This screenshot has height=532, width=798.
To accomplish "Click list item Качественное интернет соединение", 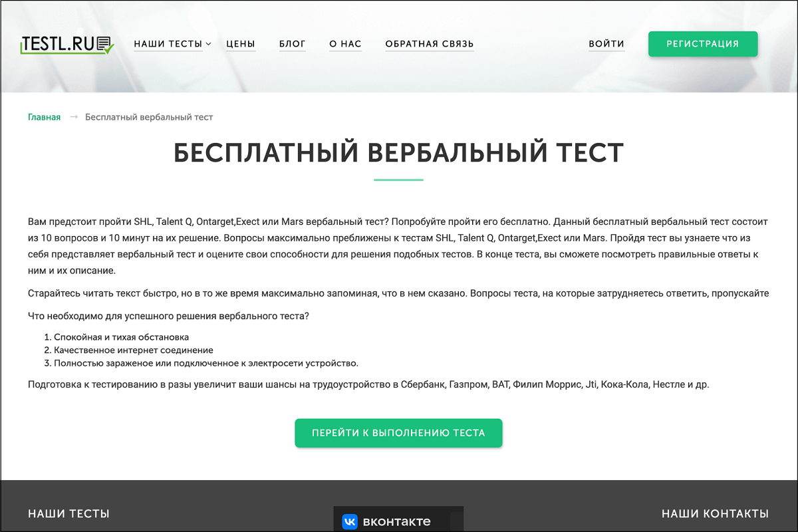I will point(133,350).
